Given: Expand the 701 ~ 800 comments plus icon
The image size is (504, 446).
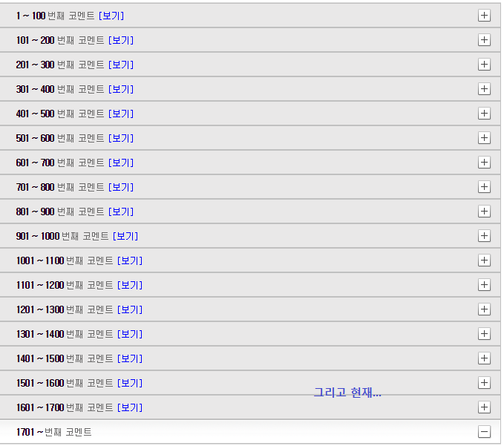Looking at the screenshot, I should click(484, 187).
